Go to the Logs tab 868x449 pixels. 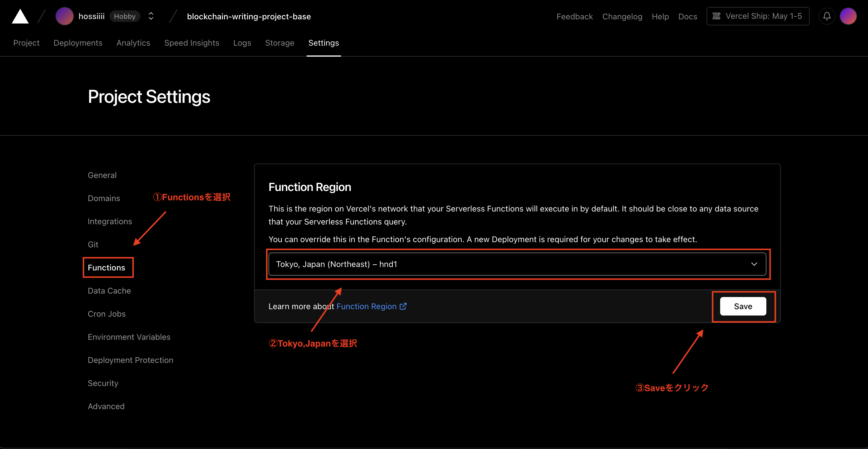click(x=242, y=43)
